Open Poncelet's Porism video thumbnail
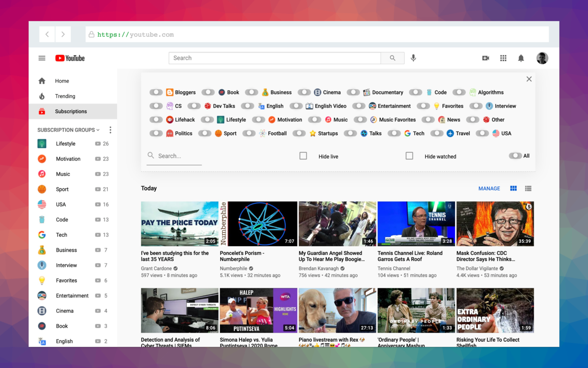588x368 pixels. pos(259,224)
